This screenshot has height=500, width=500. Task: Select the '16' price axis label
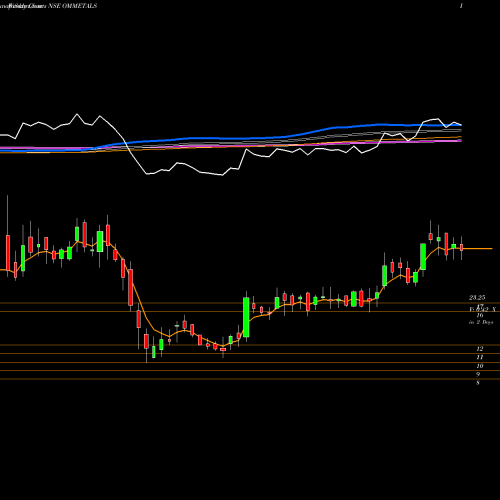point(480,315)
